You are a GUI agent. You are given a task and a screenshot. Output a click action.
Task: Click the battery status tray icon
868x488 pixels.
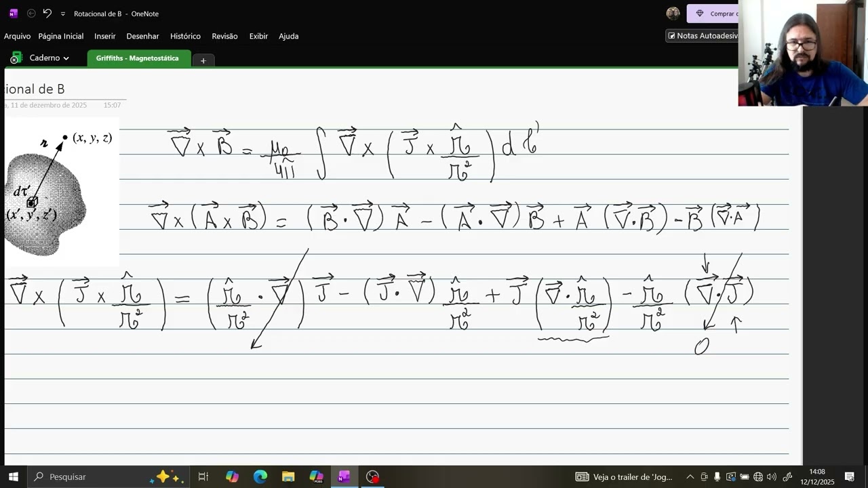(744, 476)
